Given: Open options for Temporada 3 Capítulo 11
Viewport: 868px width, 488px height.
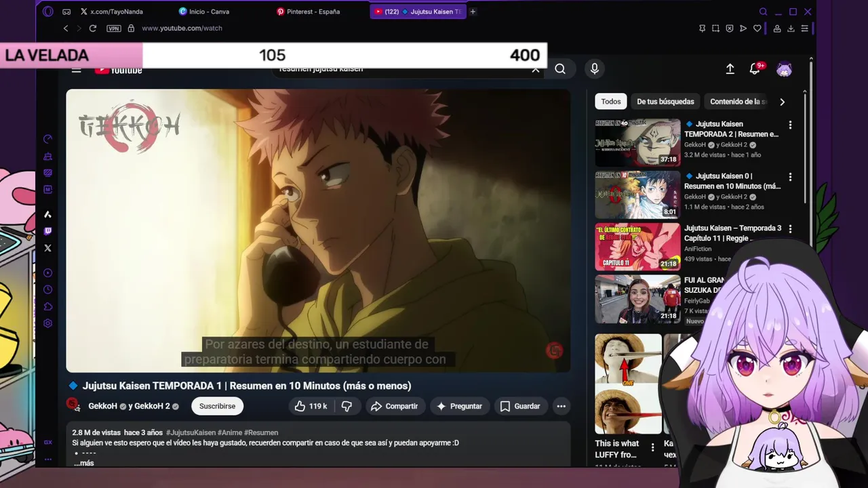Looking at the screenshot, I should pos(790,229).
